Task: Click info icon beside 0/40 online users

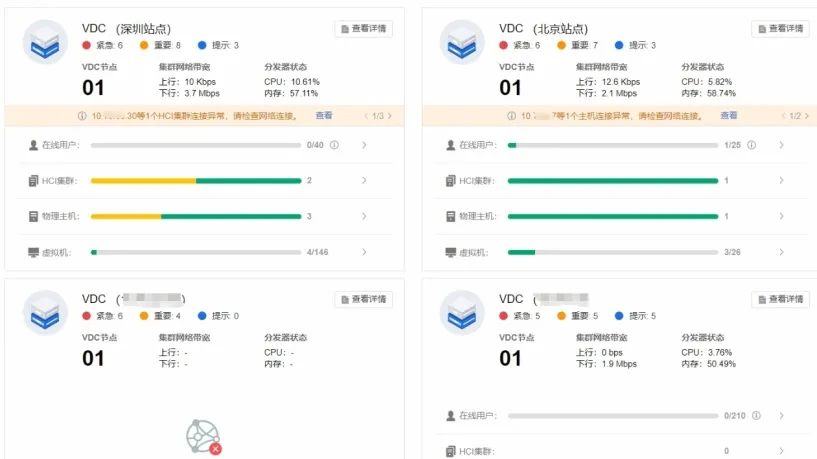Action: (334, 145)
